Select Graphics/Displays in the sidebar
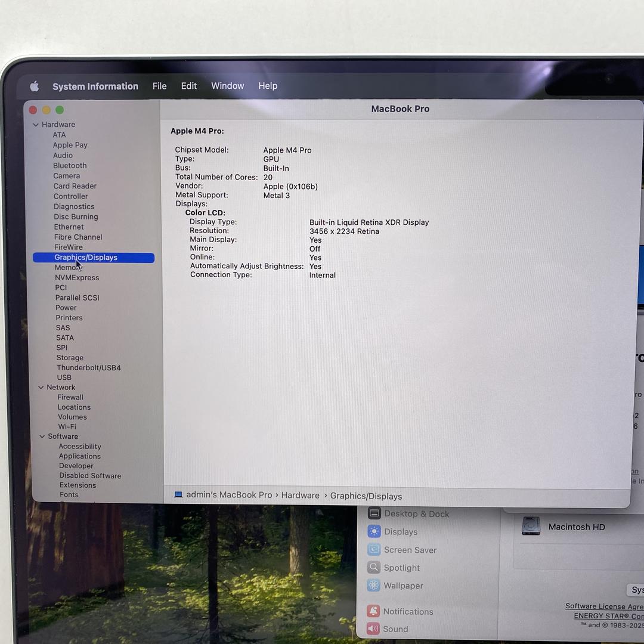Viewport: 644px width, 644px height. coord(94,258)
